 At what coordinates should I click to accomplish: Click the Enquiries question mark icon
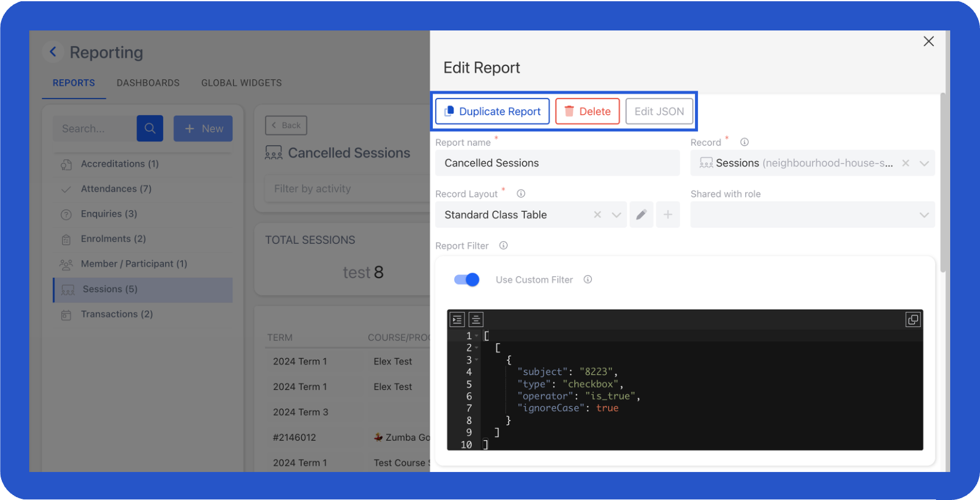point(66,214)
